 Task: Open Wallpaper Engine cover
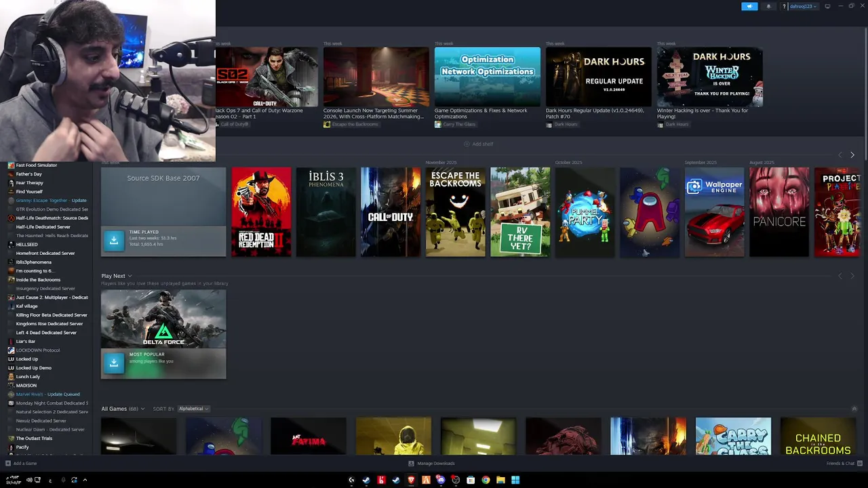(x=714, y=212)
